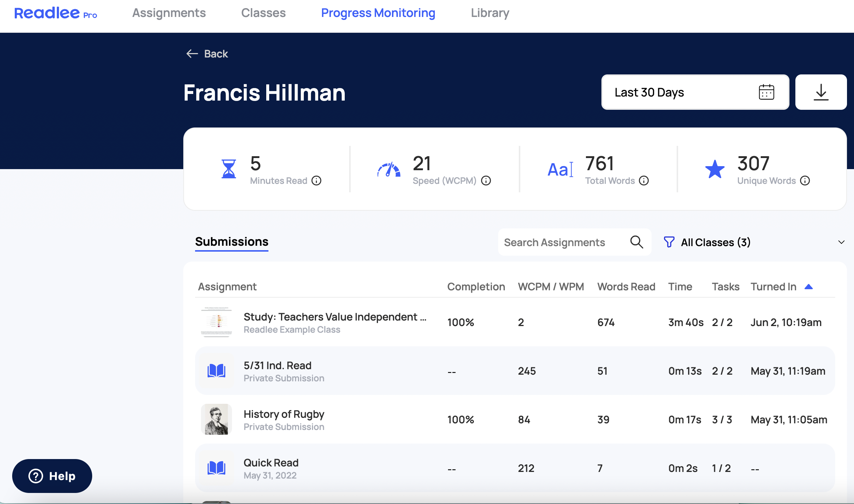Click the 674 words read value
This screenshot has height=504, width=854.
coord(606,322)
